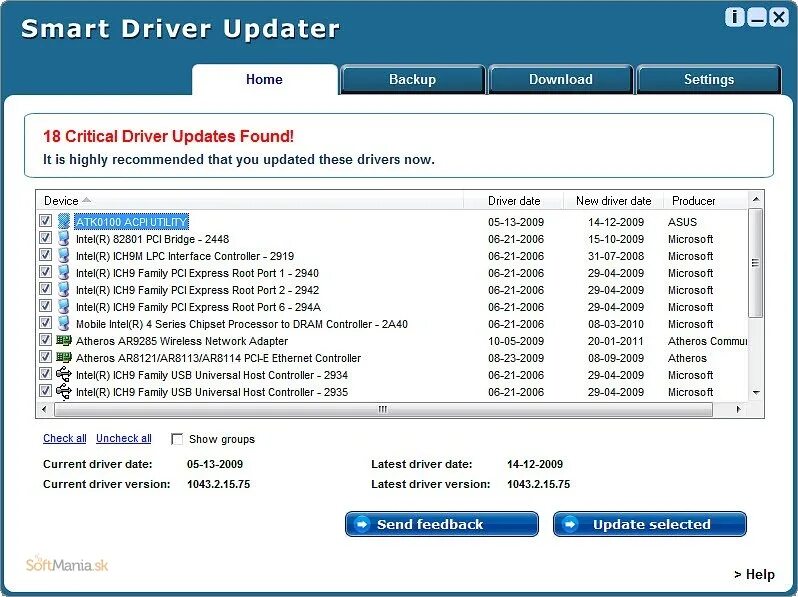The height and width of the screenshot is (597, 798).
Task: Select Mobile Intel(R) 4 Series Chipset row
Action: 392,324
